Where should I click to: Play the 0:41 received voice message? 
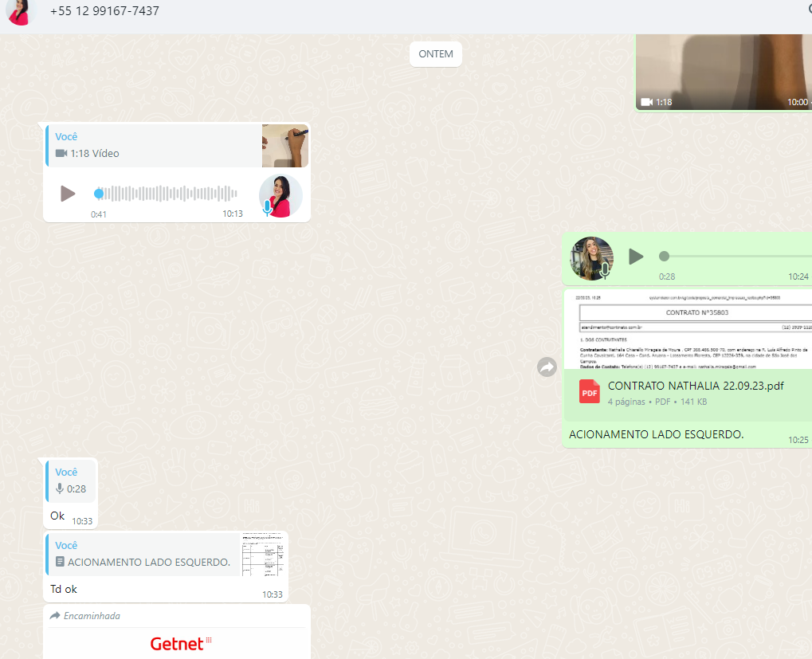point(68,194)
